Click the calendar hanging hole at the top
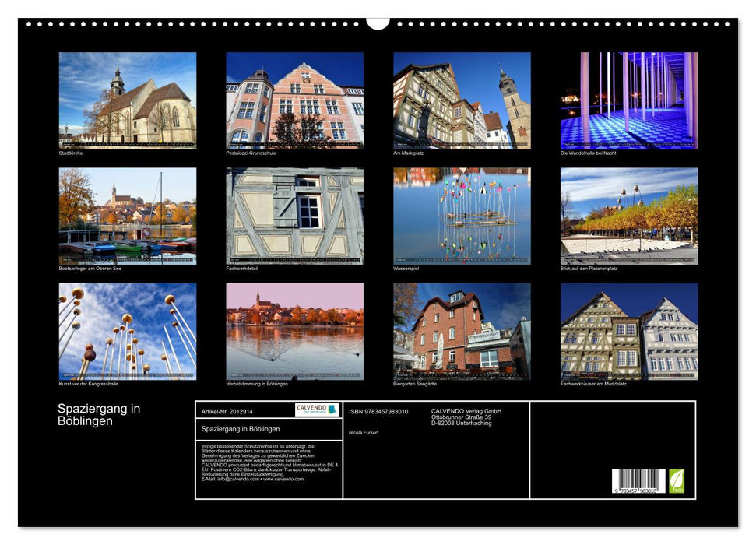 coord(378,23)
